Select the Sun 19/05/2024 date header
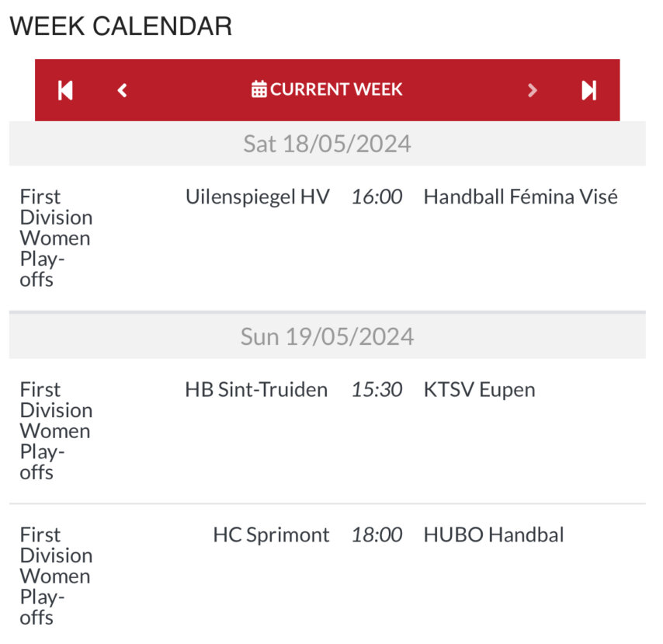The height and width of the screenshot is (644, 663). point(327,336)
